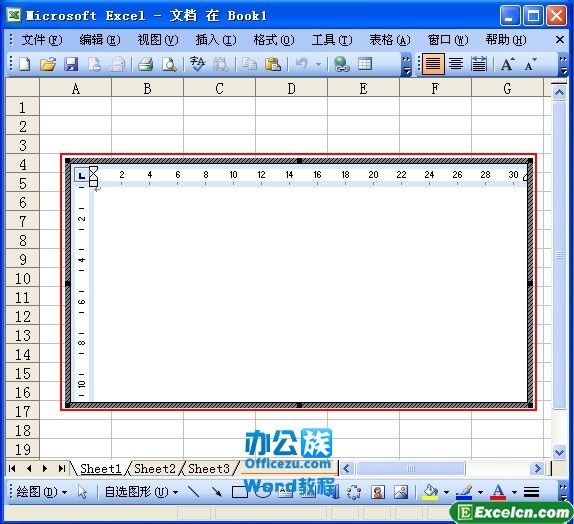Open the Line Style icon
This screenshot has width=574, height=524.
531,492
